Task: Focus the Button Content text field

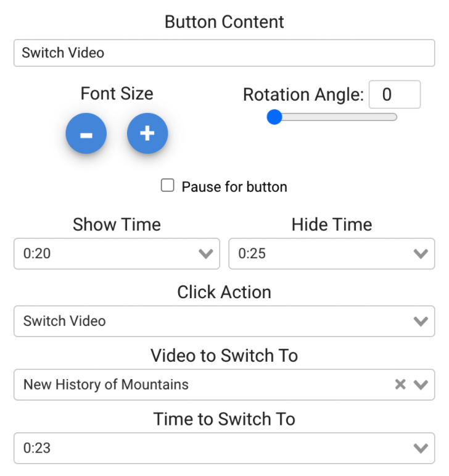Action: point(224,53)
